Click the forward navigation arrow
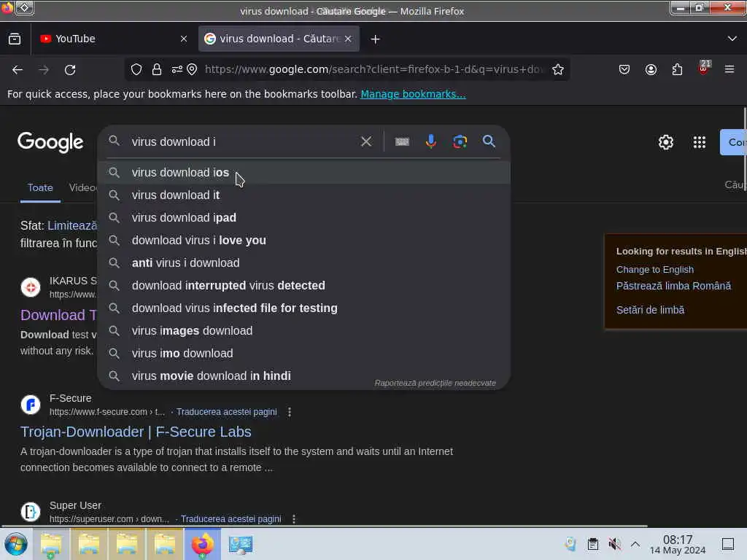 point(44,70)
